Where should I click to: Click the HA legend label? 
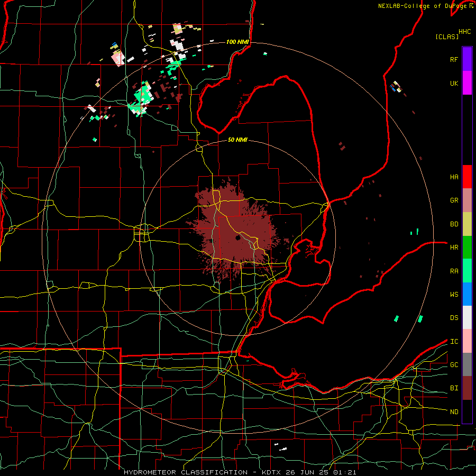454,177
